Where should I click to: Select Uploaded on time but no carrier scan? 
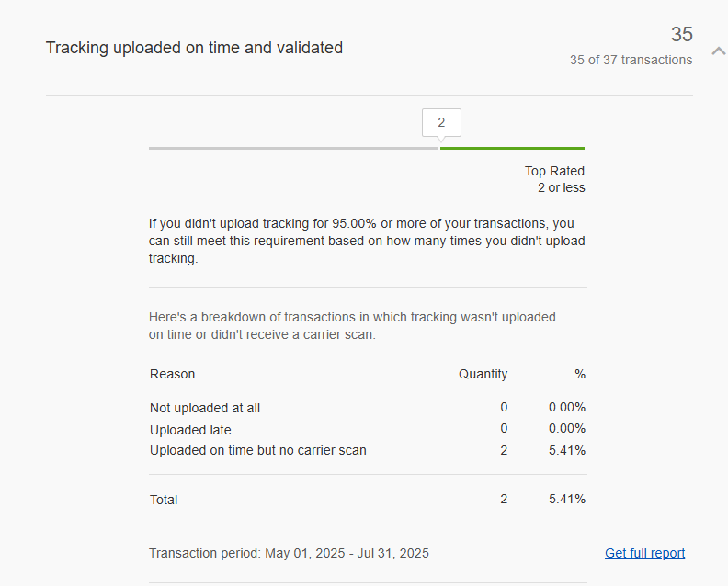click(x=257, y=451)
